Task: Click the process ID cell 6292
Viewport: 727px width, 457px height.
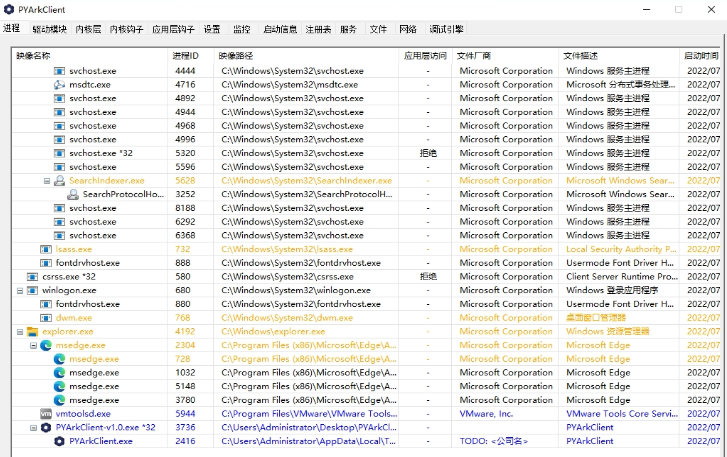Action: pyautogui.click(x=185, y=222)
